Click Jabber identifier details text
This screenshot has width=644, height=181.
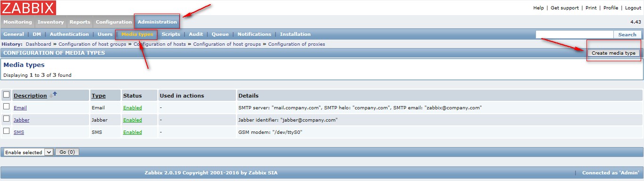click(x=288, y=120)
